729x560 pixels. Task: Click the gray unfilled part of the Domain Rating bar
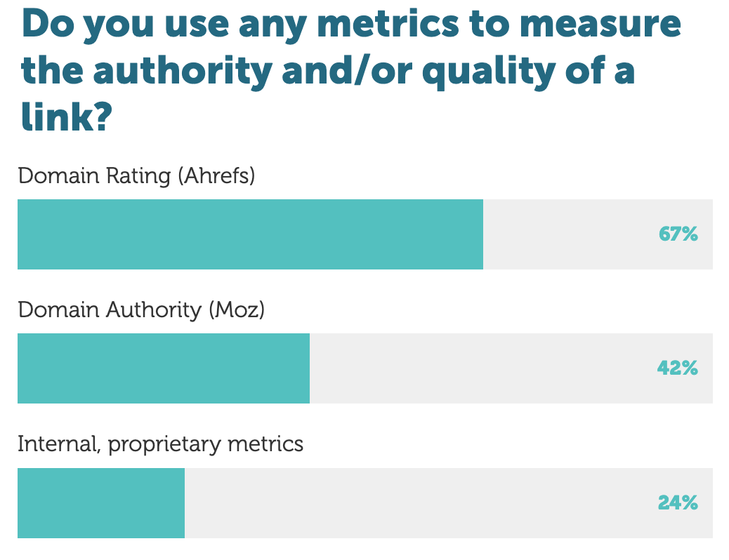coord(569,234)
